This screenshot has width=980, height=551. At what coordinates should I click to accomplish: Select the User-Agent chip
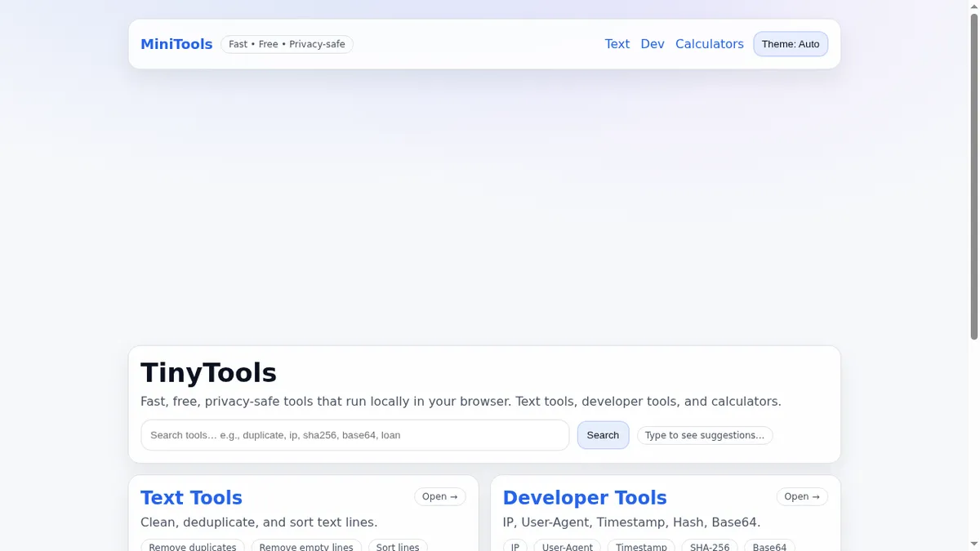point(568,545)
